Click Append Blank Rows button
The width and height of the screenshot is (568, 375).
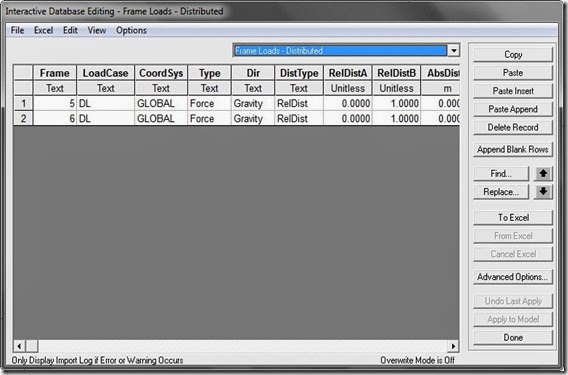[x=513, y=150]
